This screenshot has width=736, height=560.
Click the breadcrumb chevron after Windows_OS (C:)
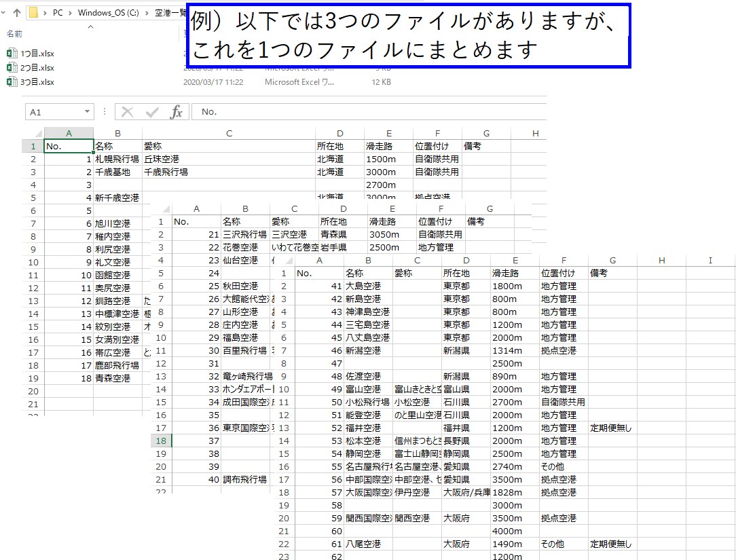coord(147,13)
